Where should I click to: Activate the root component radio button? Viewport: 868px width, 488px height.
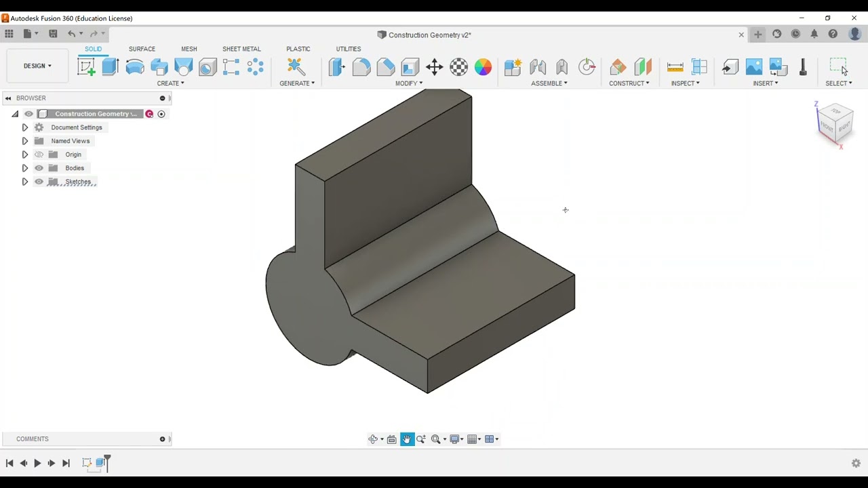click(161, 114)
